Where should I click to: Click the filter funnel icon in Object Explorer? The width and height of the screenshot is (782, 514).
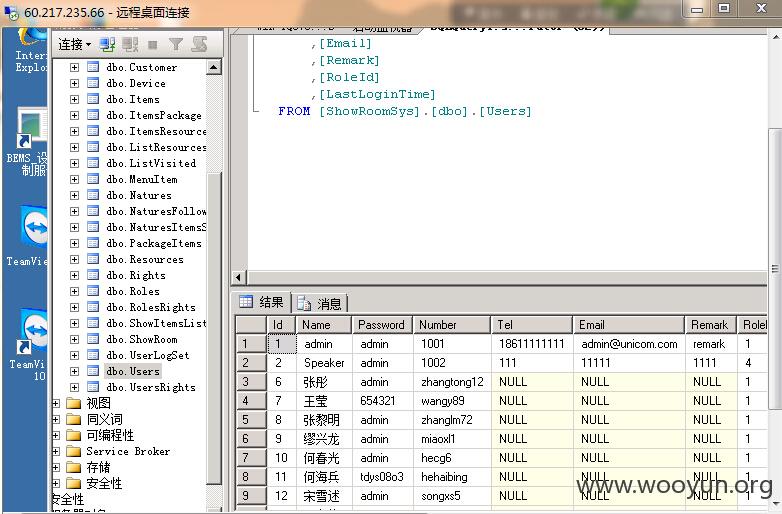click(x=176, y=45)
